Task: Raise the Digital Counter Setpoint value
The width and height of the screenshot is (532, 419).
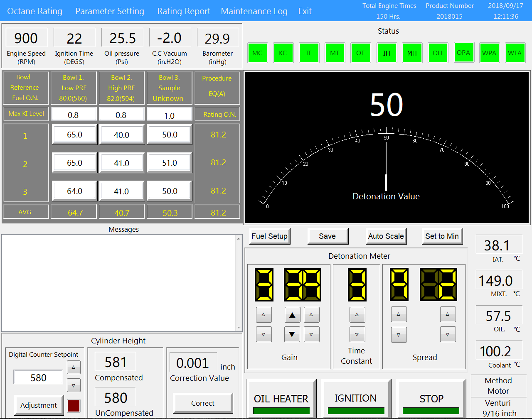Action: tap(74, 367)
